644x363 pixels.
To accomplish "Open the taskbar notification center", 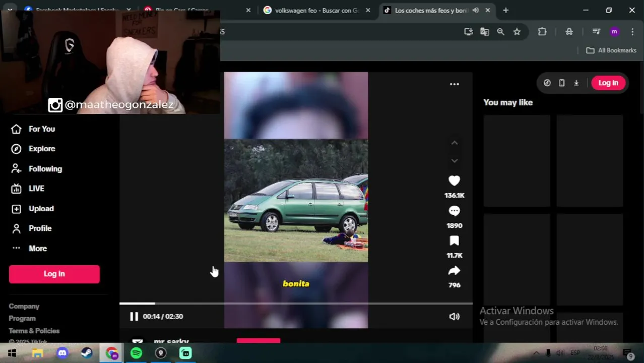I will pos(628,353).
